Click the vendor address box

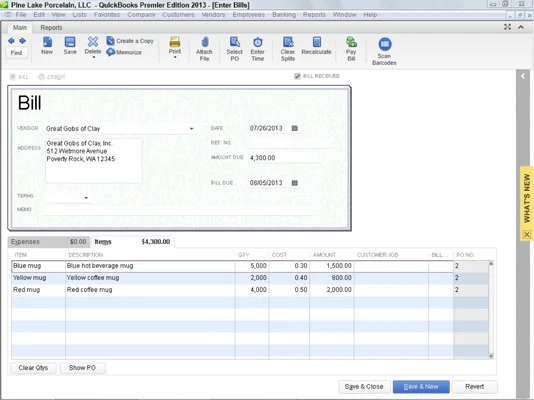[94, 161]
